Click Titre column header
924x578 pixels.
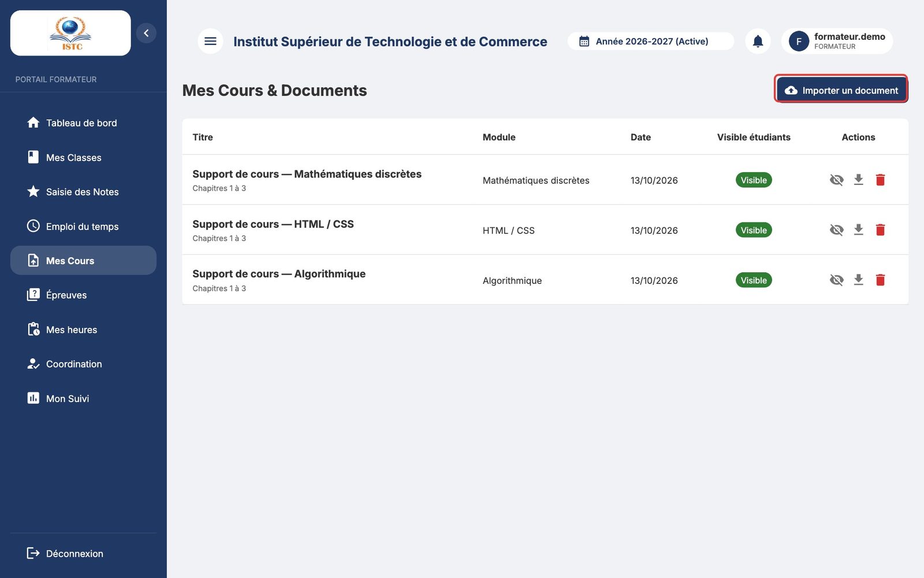click(203, 137)
